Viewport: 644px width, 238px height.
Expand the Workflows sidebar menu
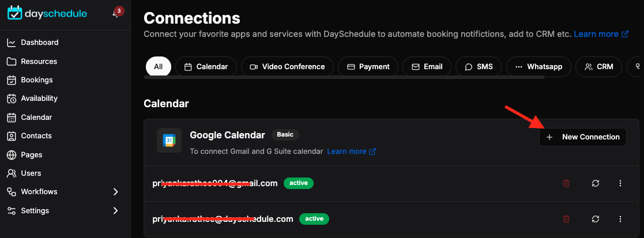(x=116, y=192)
